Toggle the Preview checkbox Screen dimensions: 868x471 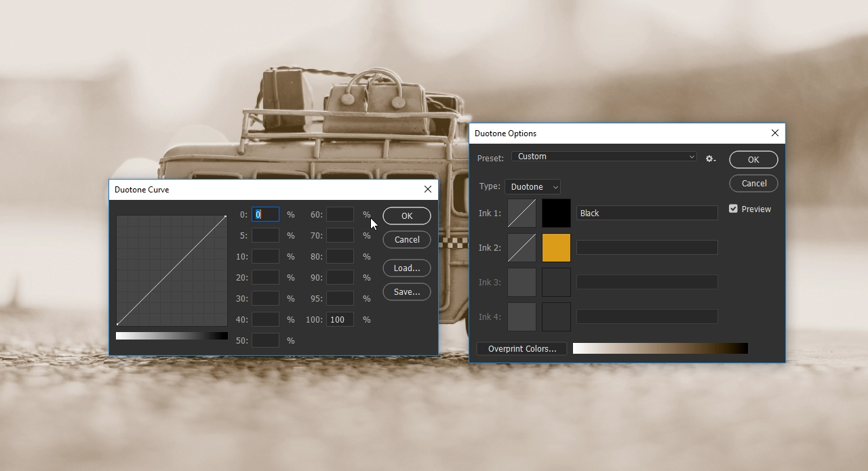coord(733,209)
